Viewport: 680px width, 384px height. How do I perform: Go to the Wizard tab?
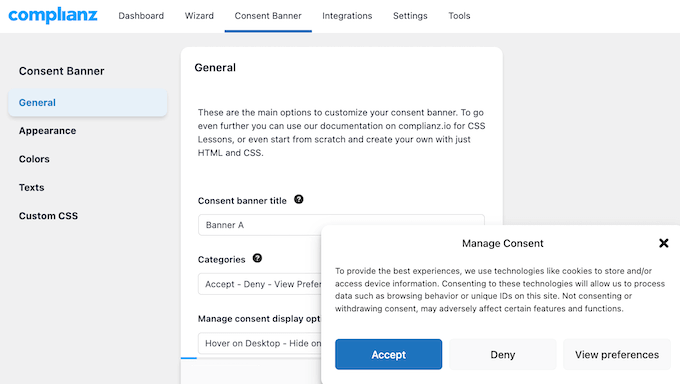199,16
